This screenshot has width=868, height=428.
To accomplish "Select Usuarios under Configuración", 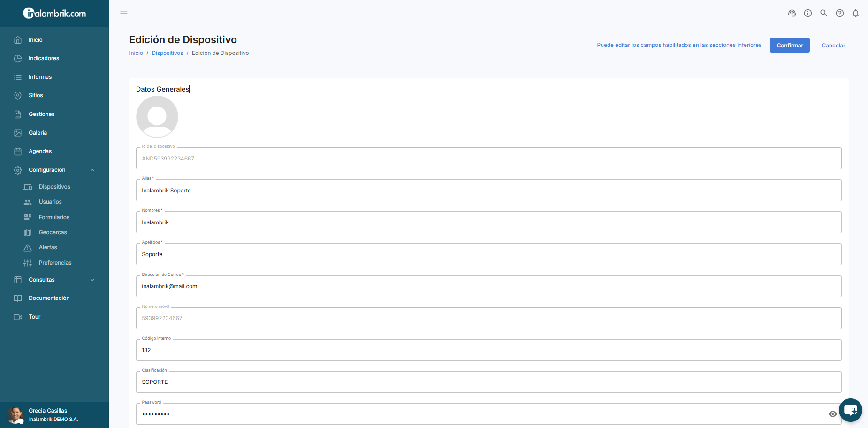I will coord(50,202).
